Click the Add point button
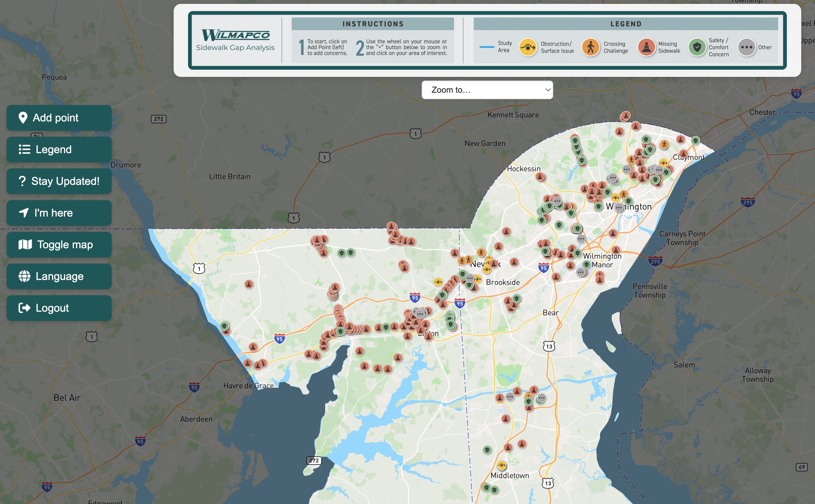815x504 pixels. pos(59,117)
